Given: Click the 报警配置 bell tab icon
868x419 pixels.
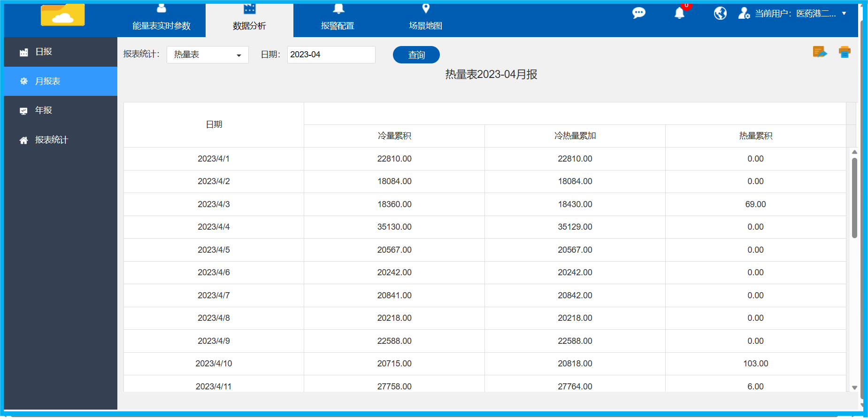Looking at the screenshot, I should click(338, 8).
